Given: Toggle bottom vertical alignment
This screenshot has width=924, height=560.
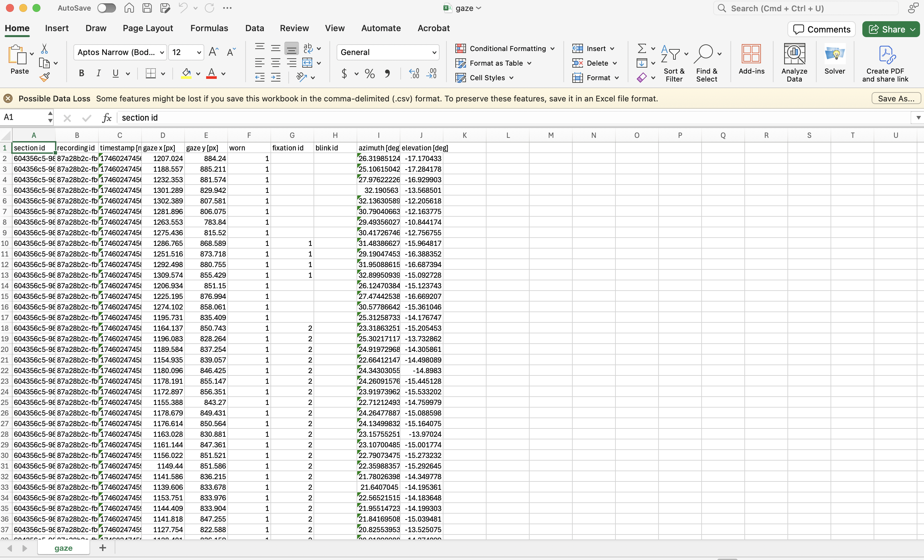Looking at the screenshot, I should tap(291, 48).
